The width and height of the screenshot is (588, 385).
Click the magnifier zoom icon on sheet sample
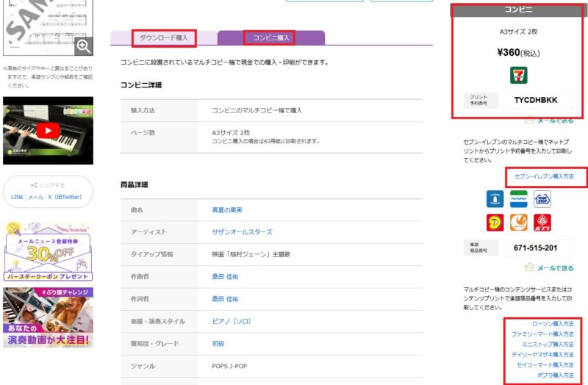83,46
